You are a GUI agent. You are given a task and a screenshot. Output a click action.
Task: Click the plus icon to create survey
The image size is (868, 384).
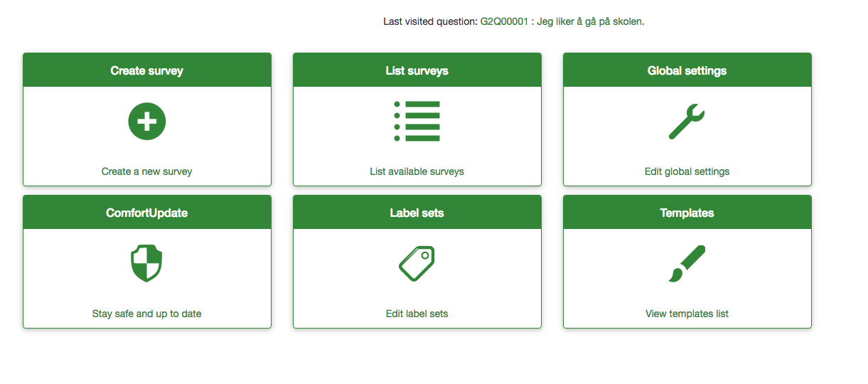pos(147,121)
